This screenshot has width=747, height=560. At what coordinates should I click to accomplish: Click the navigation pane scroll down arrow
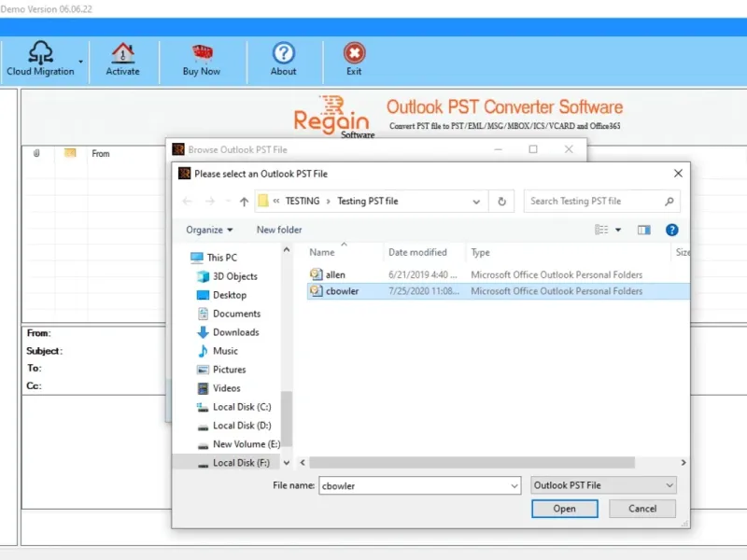point(287,462)
